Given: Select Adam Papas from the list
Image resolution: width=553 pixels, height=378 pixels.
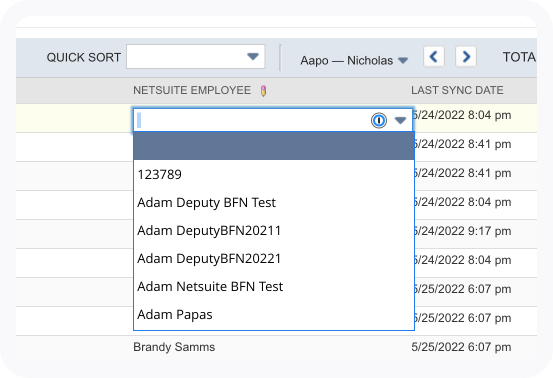Looking at the screenshot, I should click(x=274, y=314).
